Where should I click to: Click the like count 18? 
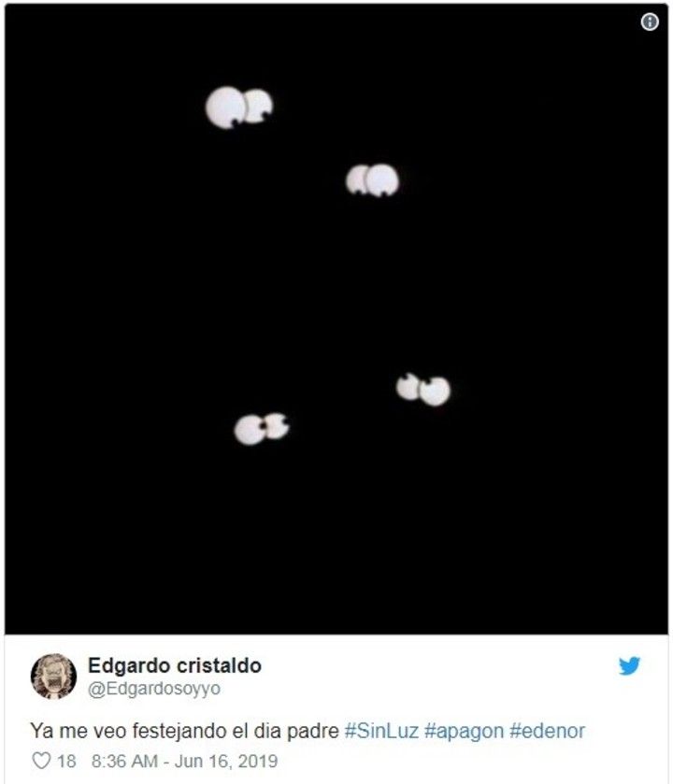point(66,761)
